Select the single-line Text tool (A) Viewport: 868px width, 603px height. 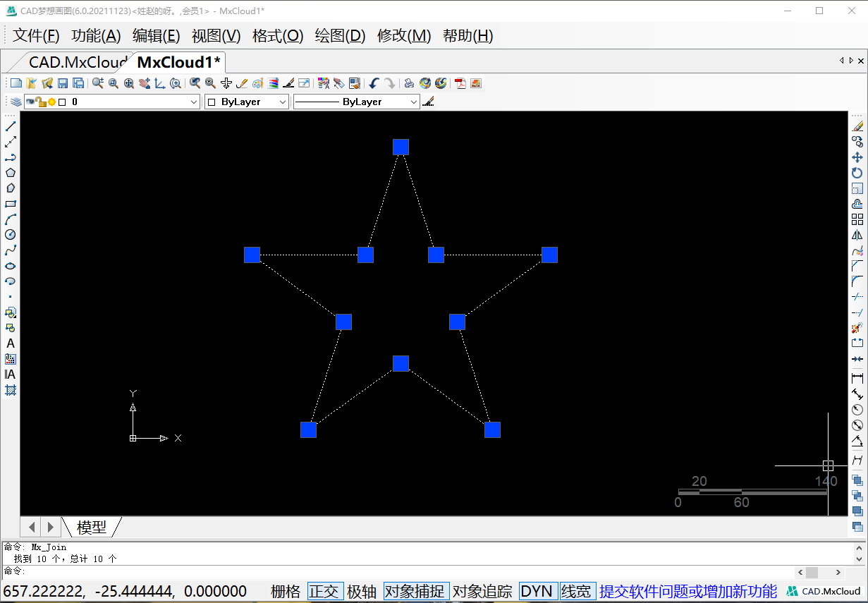11,343
